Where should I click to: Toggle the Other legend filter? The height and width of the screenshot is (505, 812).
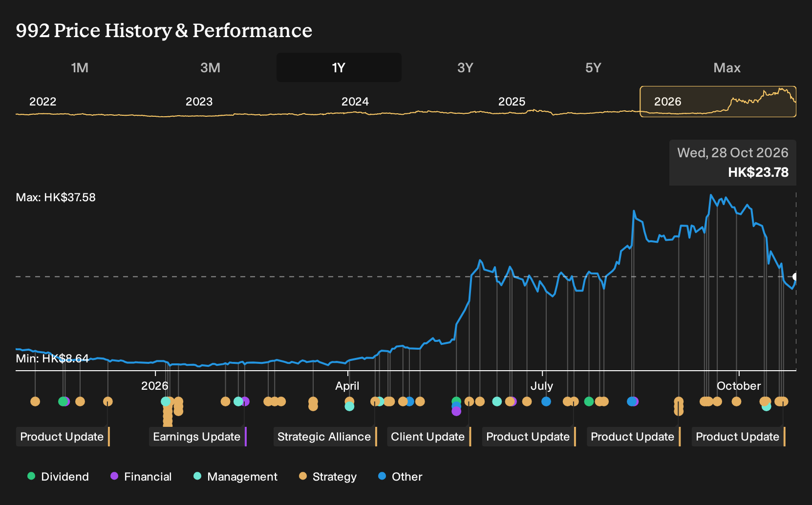400,476
